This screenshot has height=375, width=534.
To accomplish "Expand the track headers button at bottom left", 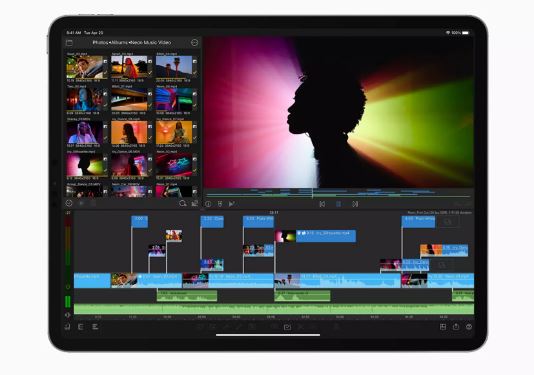I will 68,327.
